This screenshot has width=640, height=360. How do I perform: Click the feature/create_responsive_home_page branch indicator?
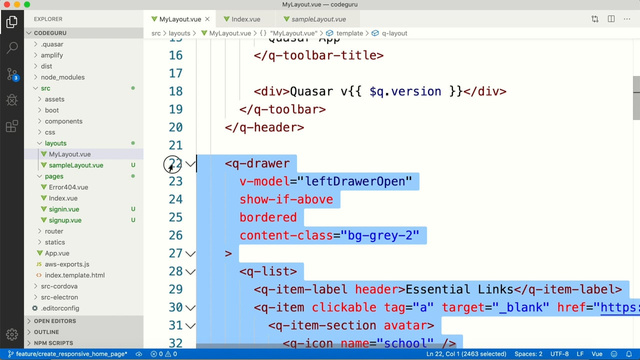click(68, 354)
